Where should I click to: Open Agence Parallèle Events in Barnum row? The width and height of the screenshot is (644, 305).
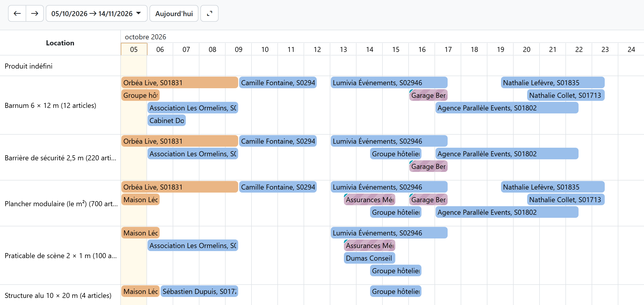click(x=507, y=108)
